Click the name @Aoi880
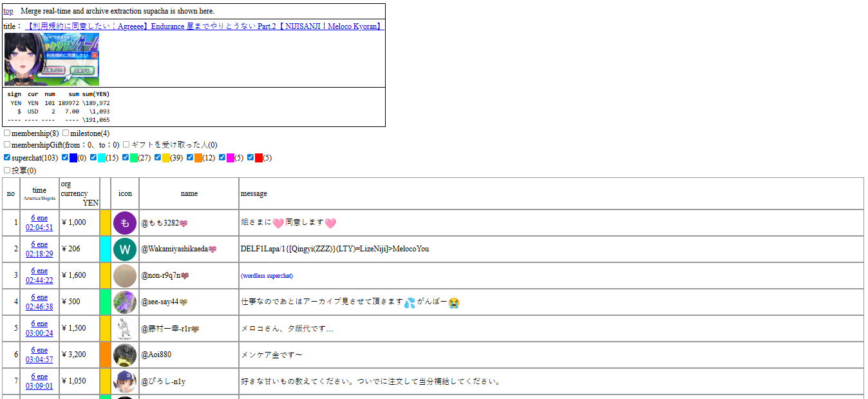This screenshot has width=868, height=399. click(156, 355)
